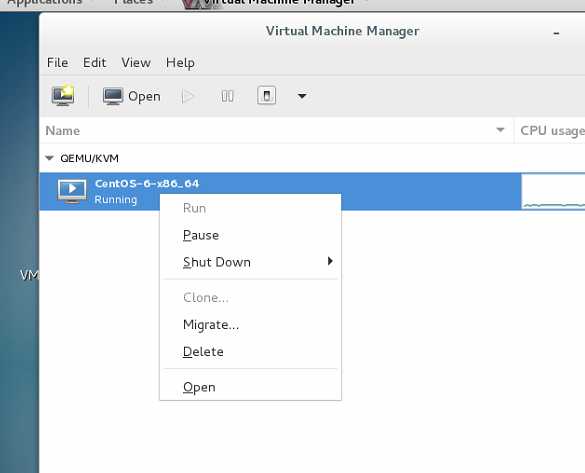
Task: Minimize the Virtual Machine Manager window
Action: click(556, 34)
